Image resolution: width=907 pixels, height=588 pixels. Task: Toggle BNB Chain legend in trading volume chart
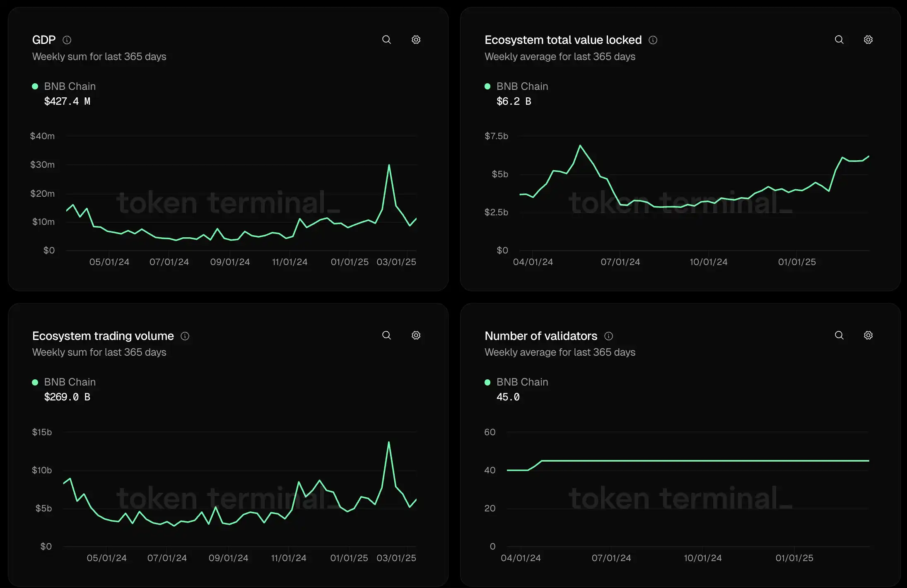point(35,382)
